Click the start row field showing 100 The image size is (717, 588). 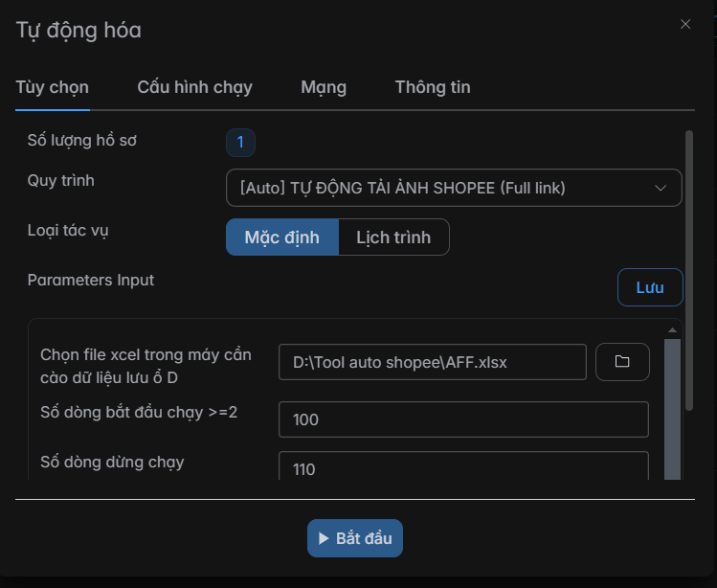463,419
